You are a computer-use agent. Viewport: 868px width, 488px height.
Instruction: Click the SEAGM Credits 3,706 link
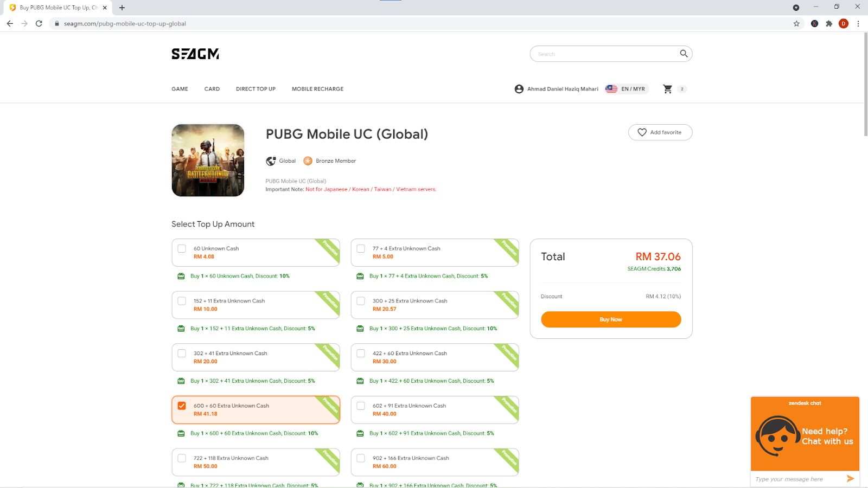(x=654, y=269)
